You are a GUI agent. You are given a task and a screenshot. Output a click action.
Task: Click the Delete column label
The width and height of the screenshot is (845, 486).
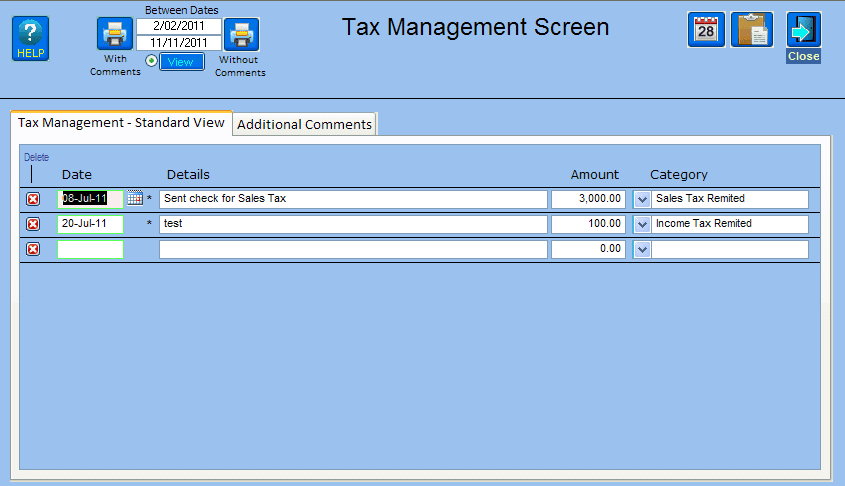point(36,157)
